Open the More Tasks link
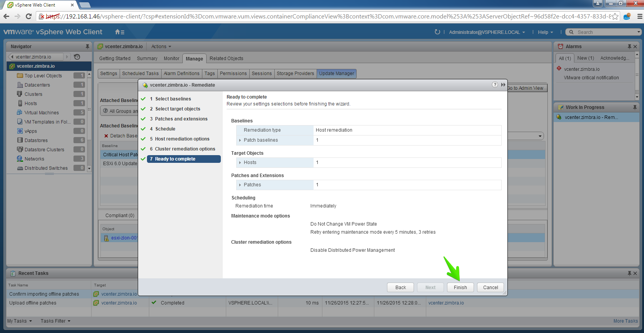Screen dimensions: 644x333 coord(626,321)
